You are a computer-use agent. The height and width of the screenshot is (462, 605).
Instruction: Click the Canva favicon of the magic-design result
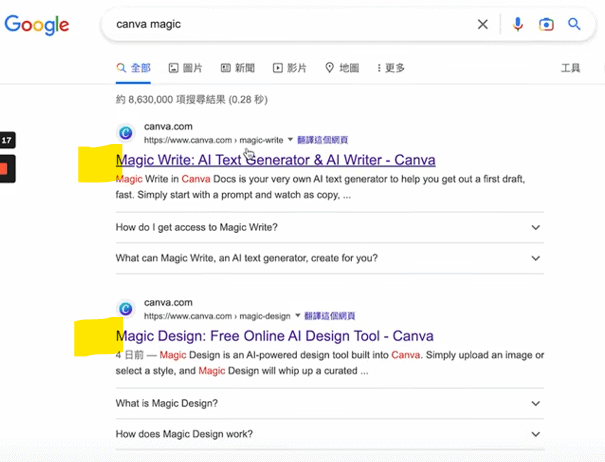(x=126, y=309)
